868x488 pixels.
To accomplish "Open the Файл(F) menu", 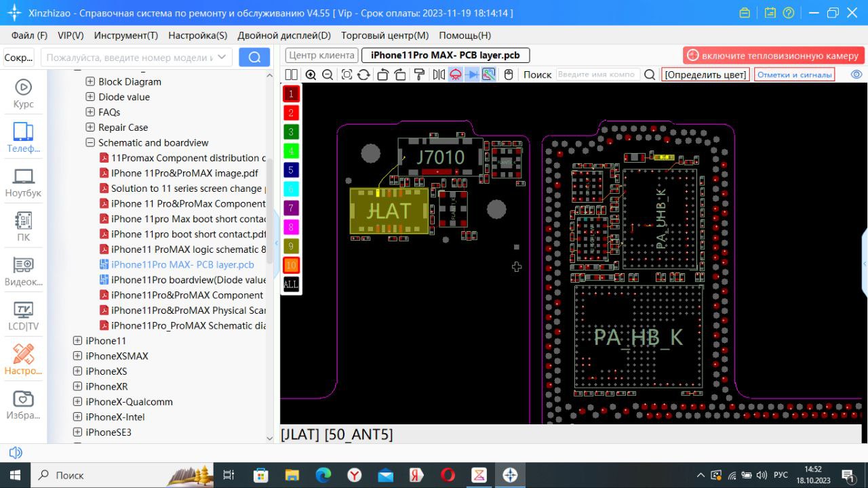I will pyautogui.click(x=30, y=35).
